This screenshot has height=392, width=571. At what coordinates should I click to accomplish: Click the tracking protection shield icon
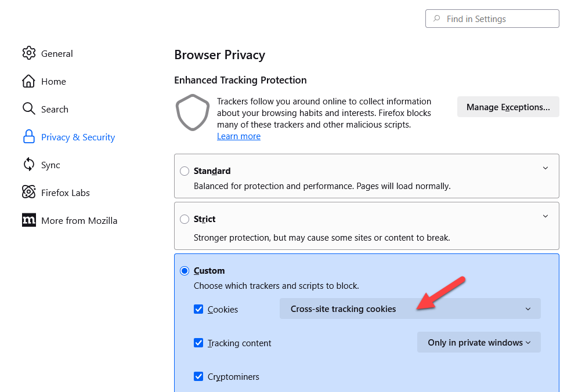(x=193, y=112)
